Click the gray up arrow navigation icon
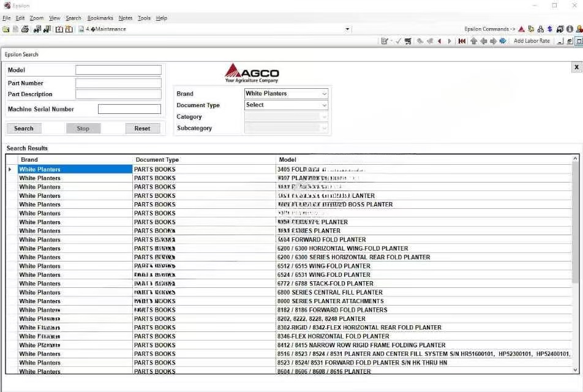583x392 pixels. [474, 41]
